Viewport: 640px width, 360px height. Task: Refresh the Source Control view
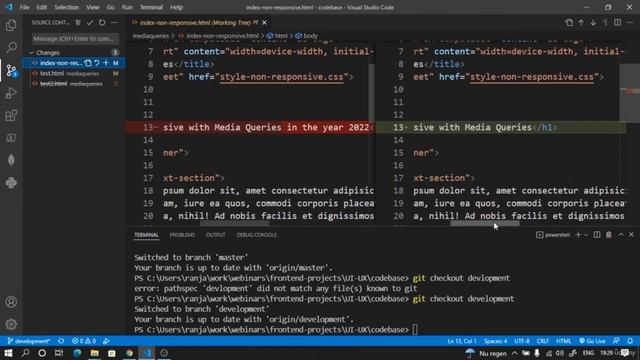click(x=102, y=23)
